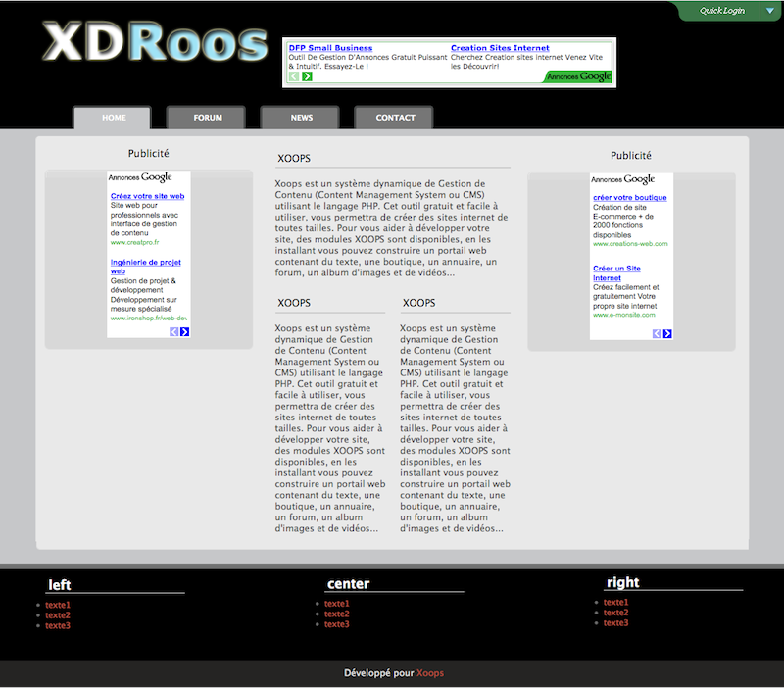Screen dimensions: 784x688
Task: Click the Annonces Google badge in banner
Action: pyautogui.click(x=578, y=76)
